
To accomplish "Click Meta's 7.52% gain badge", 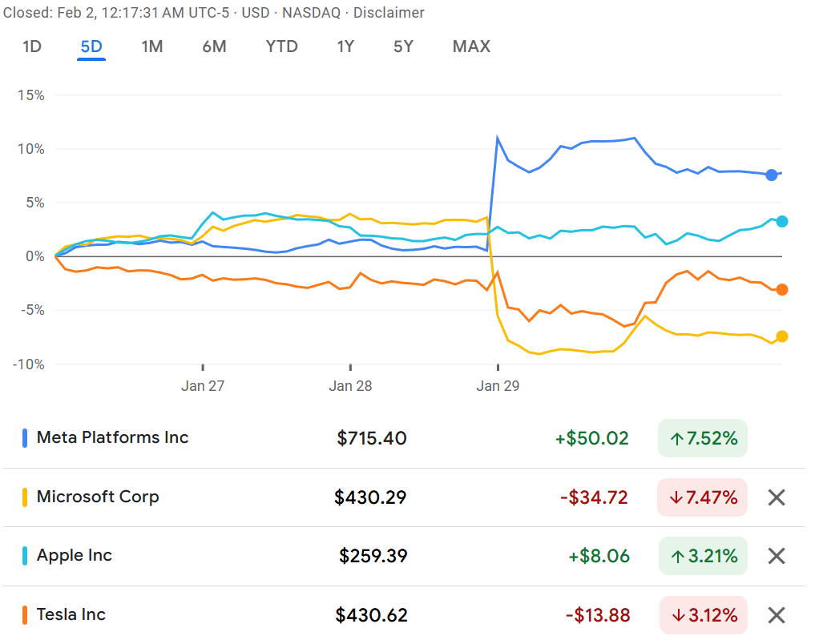I will pos(702,438).
